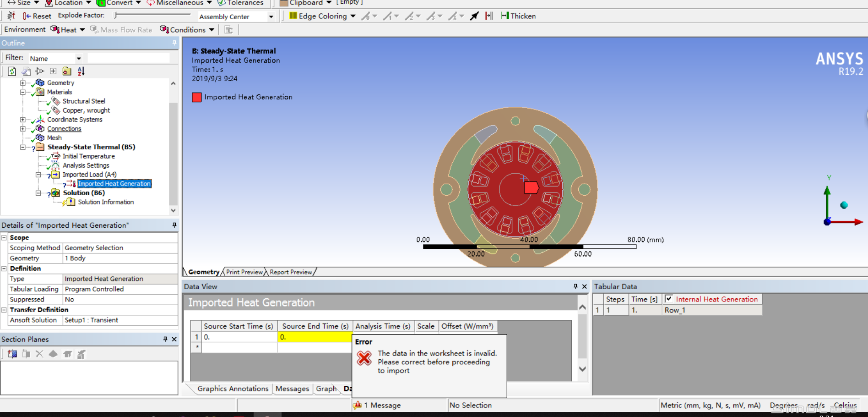Image resolution: width=868 pixels, height=417 pixels.
Task: Select Initial Temperature in the tree
Action: tap(88, 156)
